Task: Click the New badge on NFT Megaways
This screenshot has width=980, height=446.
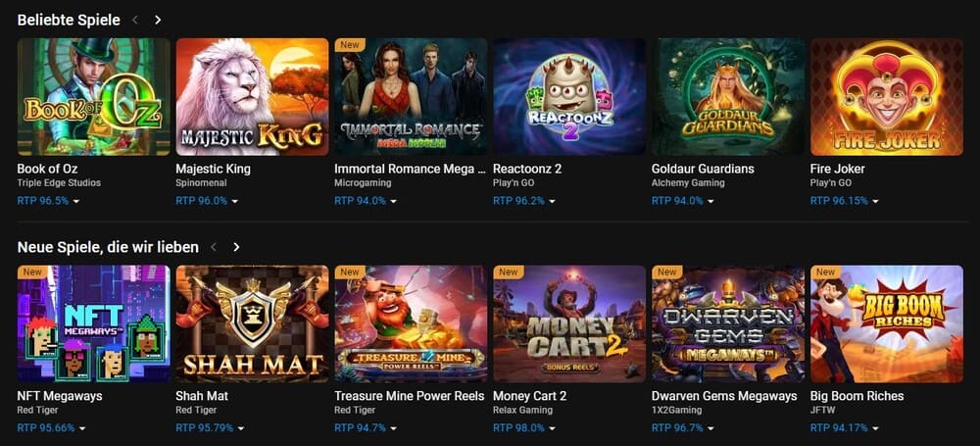Action: point(33,272)
